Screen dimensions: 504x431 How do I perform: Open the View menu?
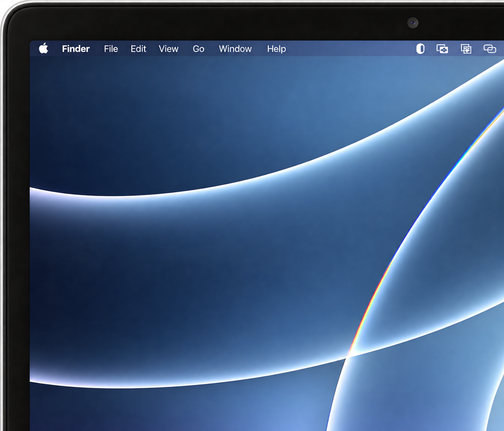coord(168,49)
